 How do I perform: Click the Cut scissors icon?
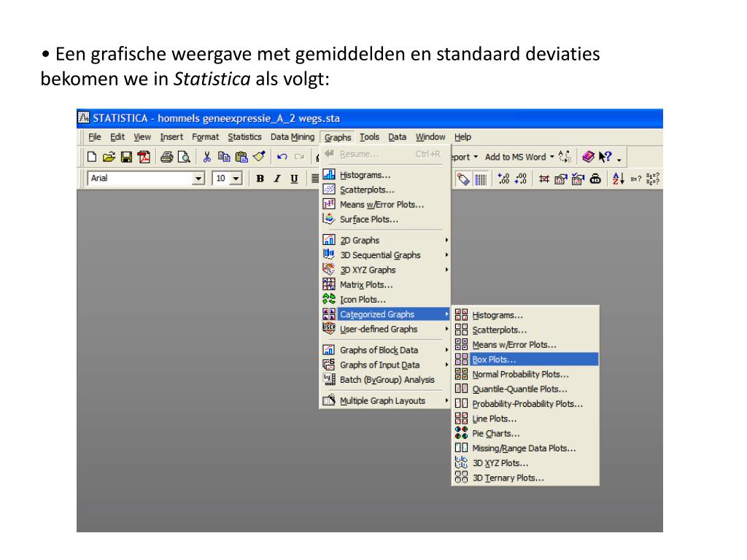(x=206, y=157)
